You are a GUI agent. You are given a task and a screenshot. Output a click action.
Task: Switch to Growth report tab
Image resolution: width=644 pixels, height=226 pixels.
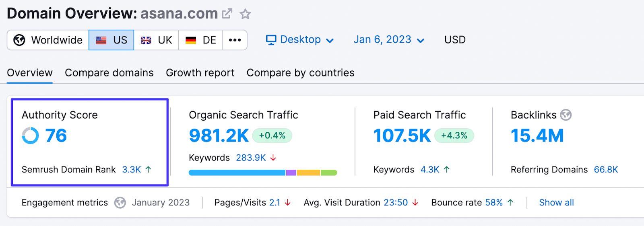pos(200,73)
